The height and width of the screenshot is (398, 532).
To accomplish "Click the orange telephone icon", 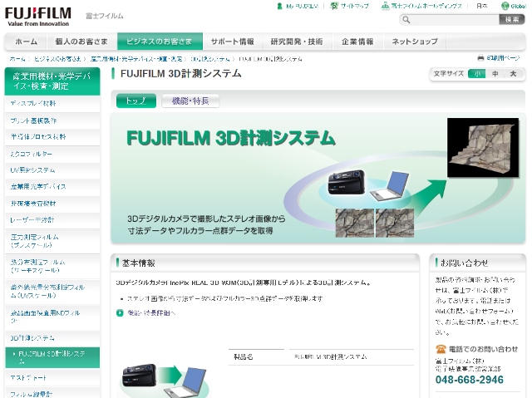I will click(441, 349).
